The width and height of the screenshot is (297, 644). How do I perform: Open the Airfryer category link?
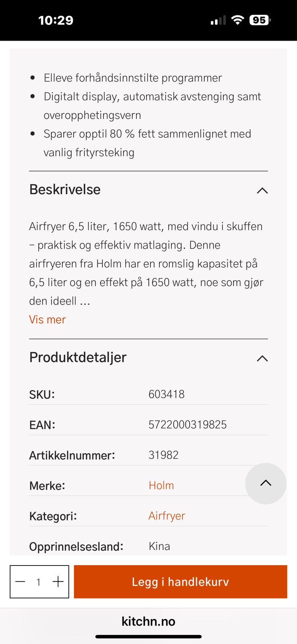pyautogui.click(x=167, y=516)
